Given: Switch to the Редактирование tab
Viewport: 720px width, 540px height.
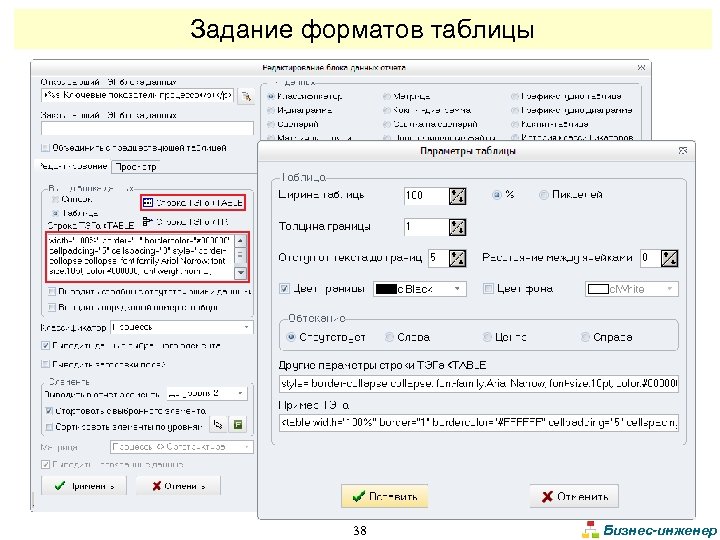Looking at the screenshot, I should (73, 166).
